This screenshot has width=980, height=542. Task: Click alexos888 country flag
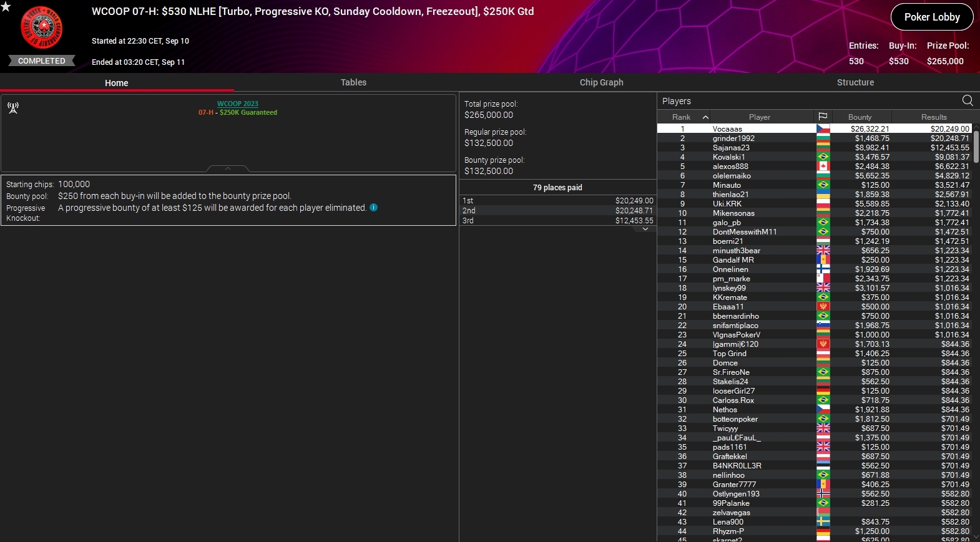pyautogui.click(x=823, y=166)
